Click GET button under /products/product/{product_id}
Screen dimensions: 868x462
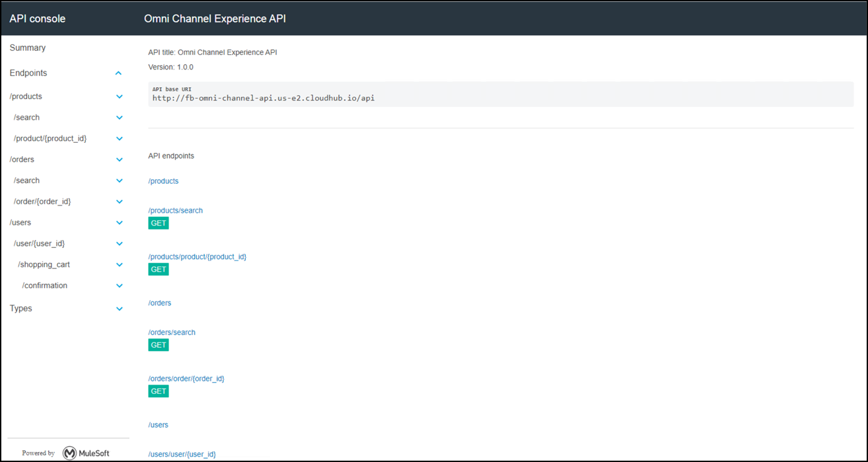click(159, 270)
